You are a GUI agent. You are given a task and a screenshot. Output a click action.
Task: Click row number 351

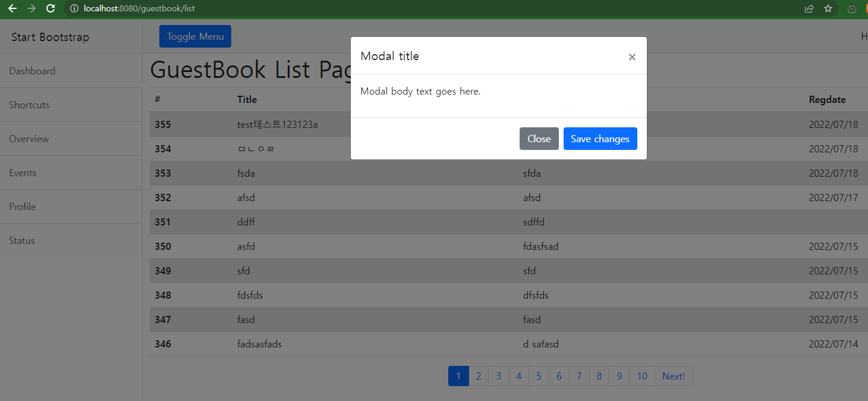click(x=163, y=222)
